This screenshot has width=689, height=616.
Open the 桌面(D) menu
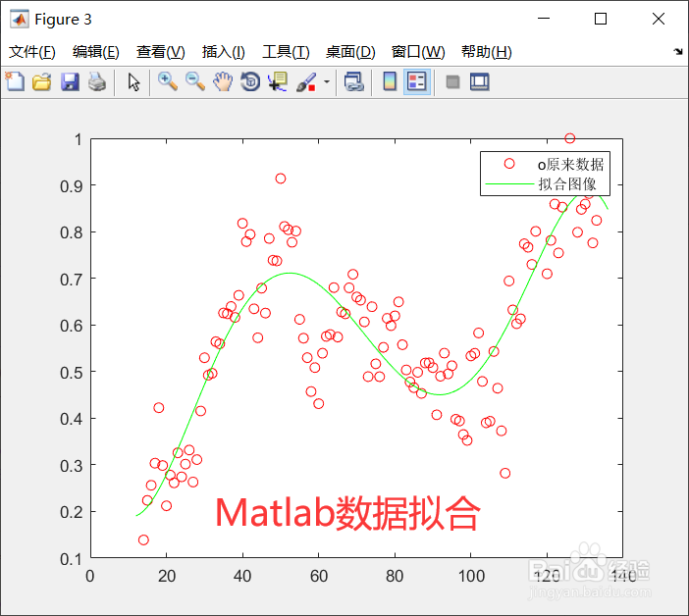(x=350, y=52)
